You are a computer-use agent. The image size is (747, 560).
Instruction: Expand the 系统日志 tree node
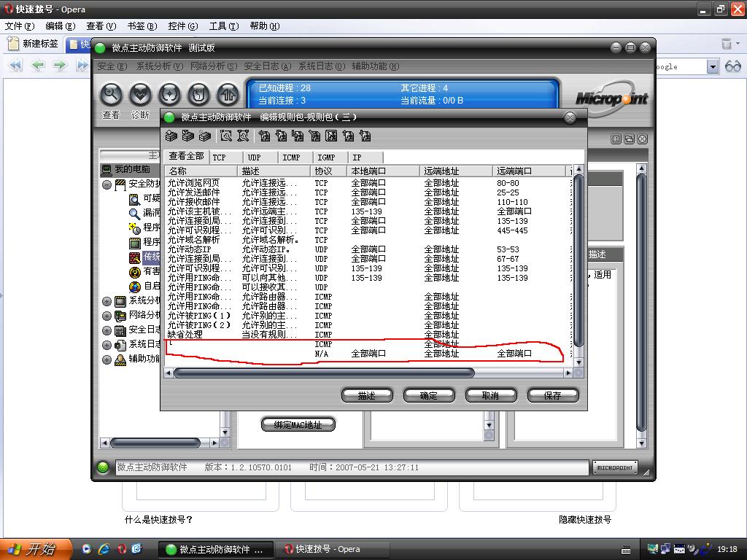point(107,345)
